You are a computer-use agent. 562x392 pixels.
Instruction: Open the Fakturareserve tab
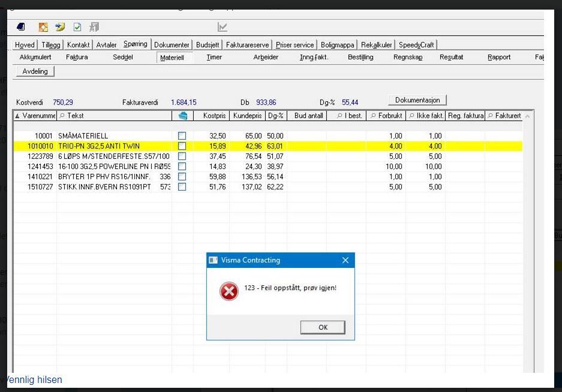pos(247,45)
